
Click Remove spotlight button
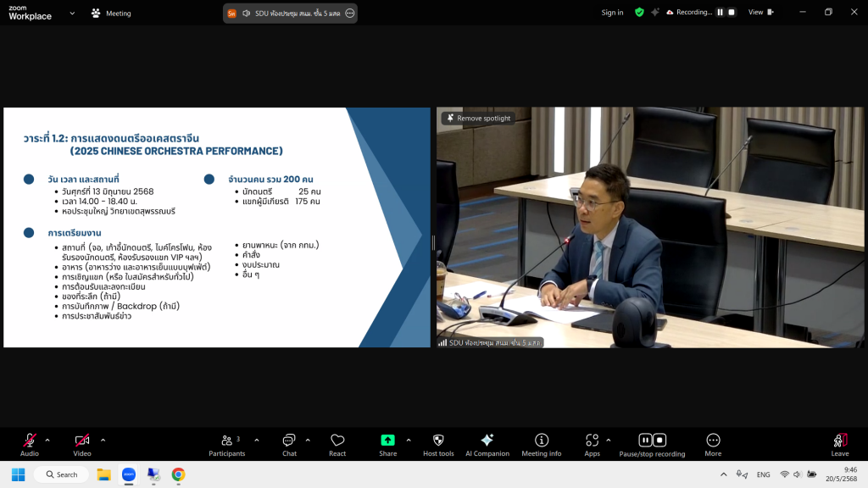[x=478, y=119]
